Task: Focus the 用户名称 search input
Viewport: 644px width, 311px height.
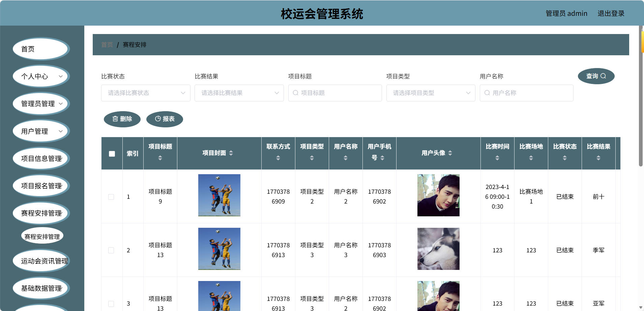Action: (526, 93)
